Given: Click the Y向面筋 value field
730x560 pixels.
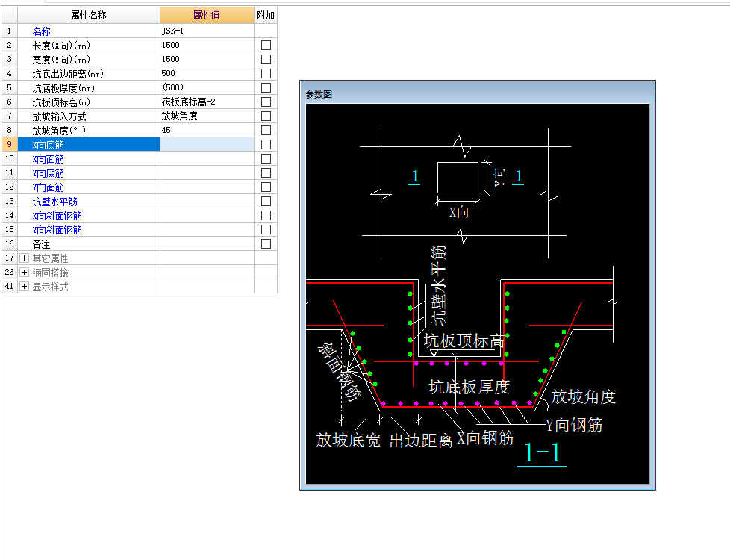Looking at the screenshot, I should pos(207,187).
